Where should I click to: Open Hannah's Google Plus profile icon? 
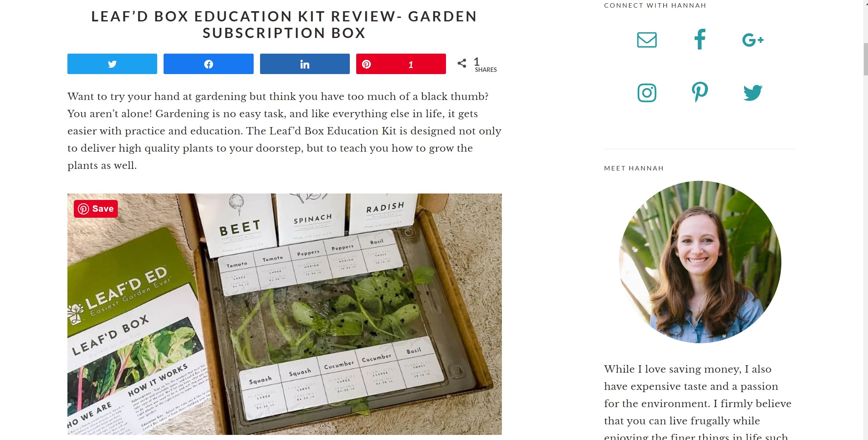click(753, 40)
